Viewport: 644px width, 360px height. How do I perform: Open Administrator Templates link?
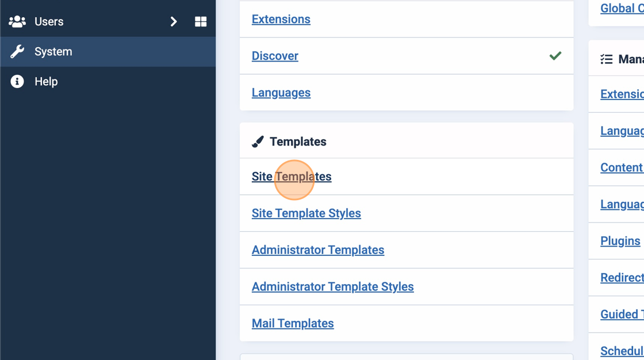(317, 250)
